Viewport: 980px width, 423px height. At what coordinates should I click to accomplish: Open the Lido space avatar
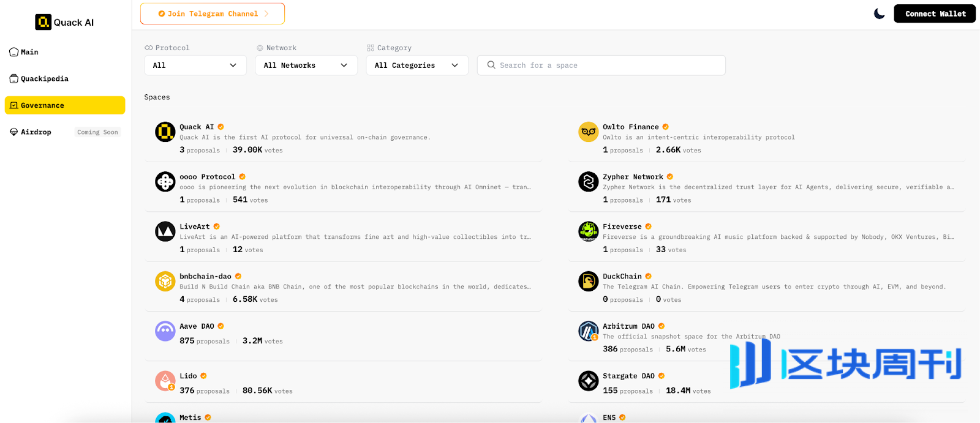(165, 381)
